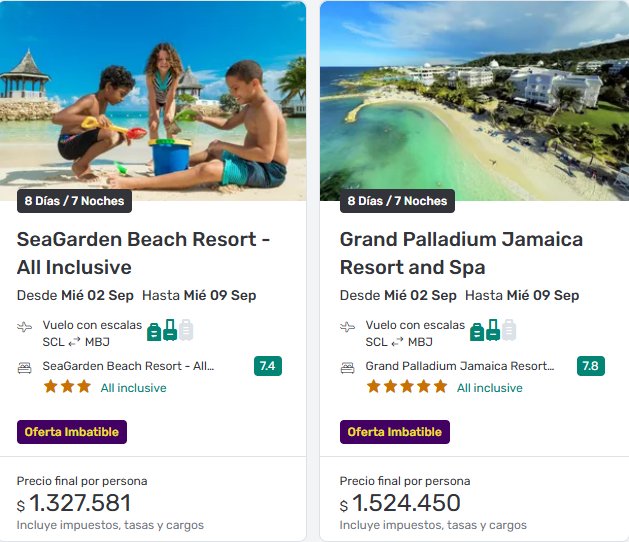Screen dimensions: 629x542
Task: Click the 7.8 rating badge
Action: coord(591,366)
